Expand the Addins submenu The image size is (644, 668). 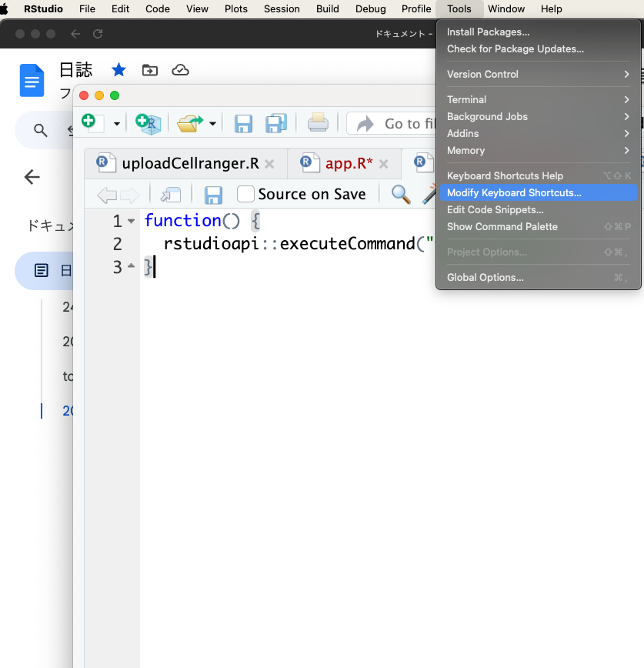(538, 134)
